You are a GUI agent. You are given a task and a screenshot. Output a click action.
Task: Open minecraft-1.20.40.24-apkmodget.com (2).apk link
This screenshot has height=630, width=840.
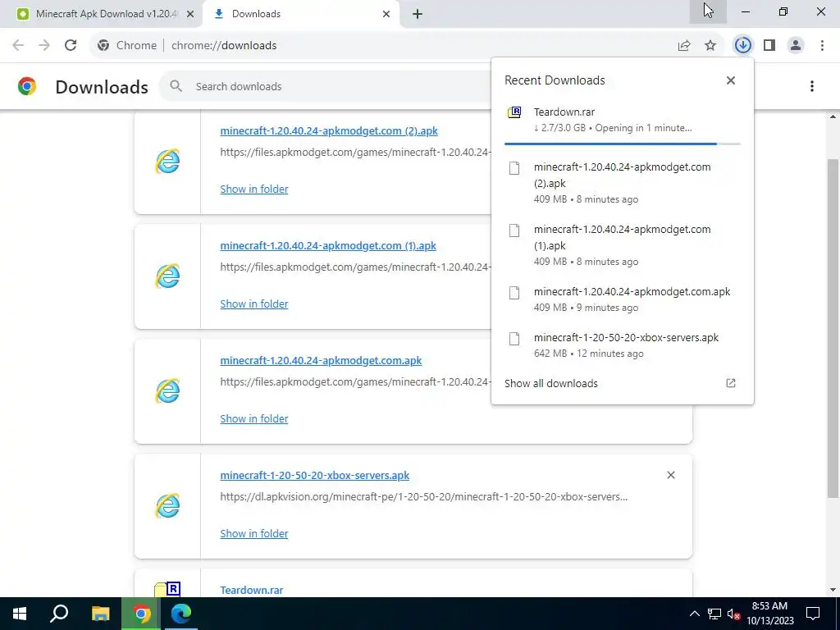pos(329,130)
